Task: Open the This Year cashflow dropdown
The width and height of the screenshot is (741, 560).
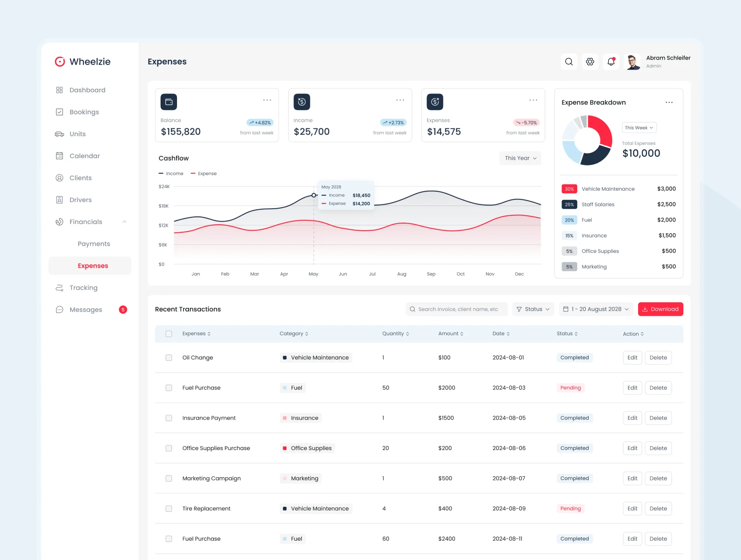Action: [520, 158]
